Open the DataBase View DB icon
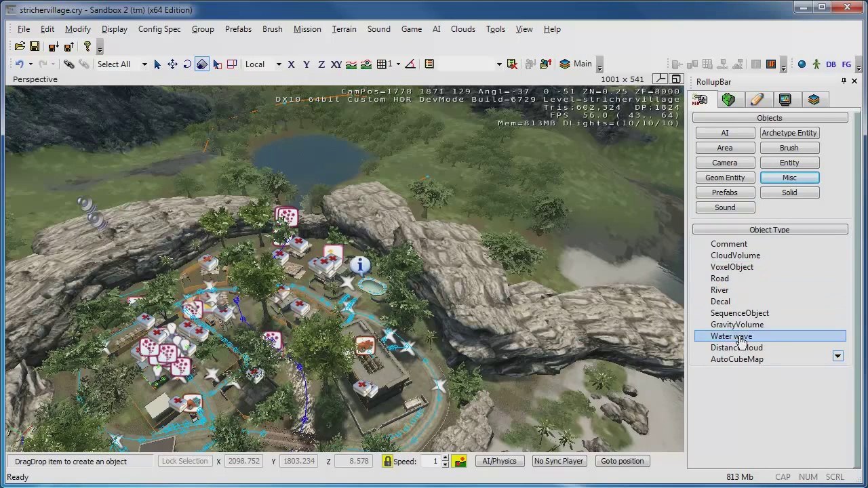 click(x=831, y=64)
